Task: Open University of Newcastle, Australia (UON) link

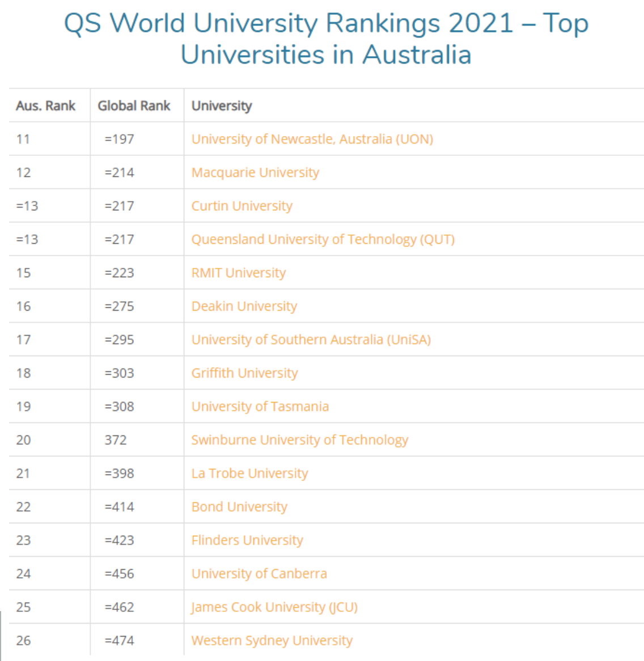Action: 312,139
